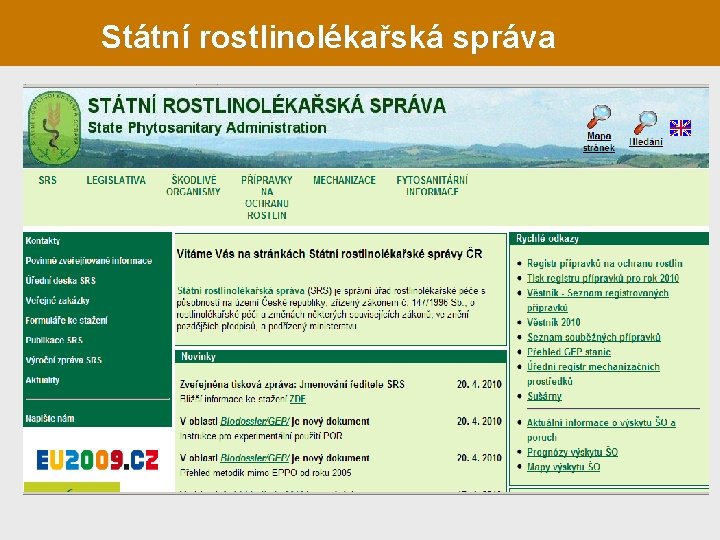This screenshot has width=720, height=540.
Task: Click the State Phytosanitary Administration logo emblem
Action: coord(54,128)
